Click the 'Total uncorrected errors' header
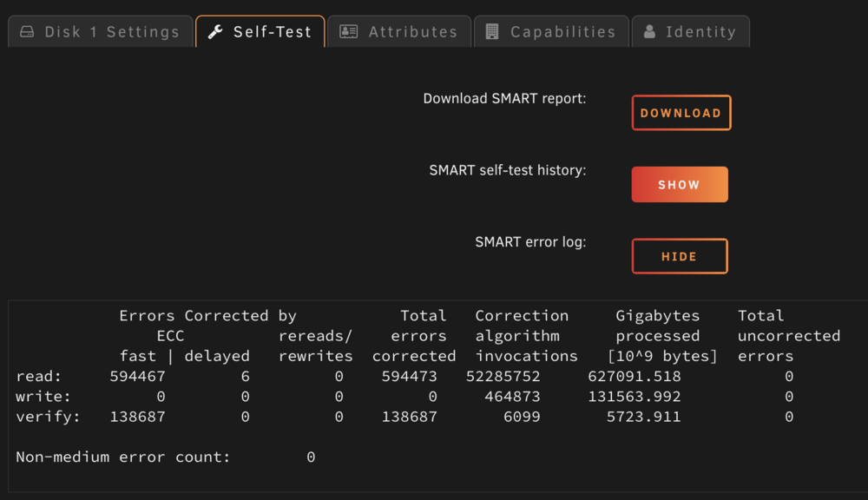 coord(789,336)
